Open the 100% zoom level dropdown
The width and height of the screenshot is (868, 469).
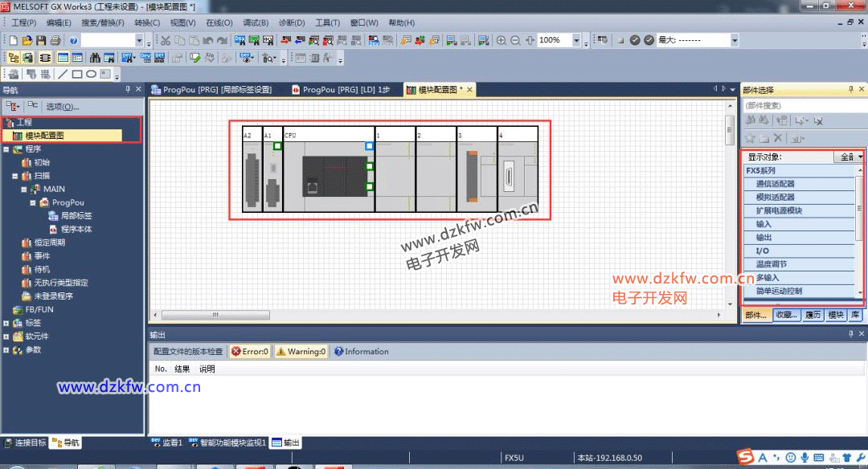(x=575, y=40)
